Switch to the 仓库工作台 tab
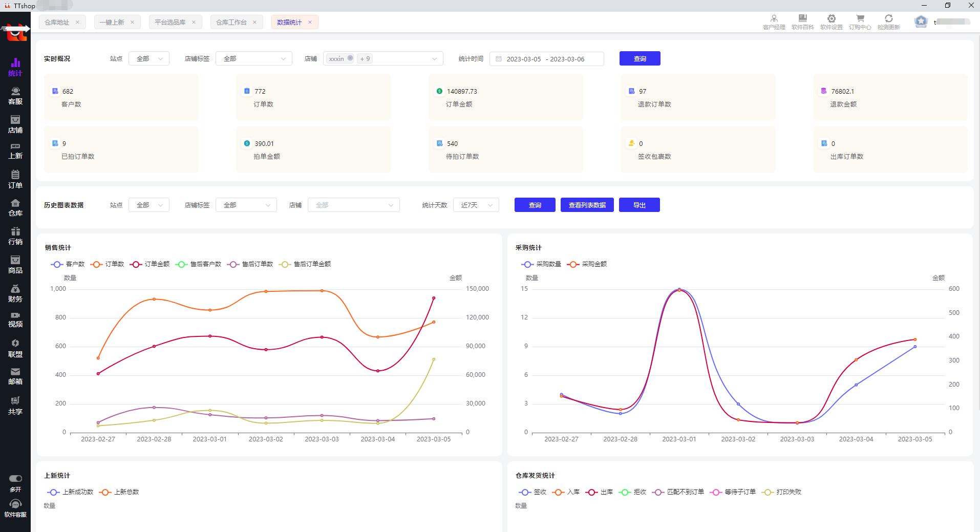Viewport: 980px width, 532px height. (x=231, y=23)
